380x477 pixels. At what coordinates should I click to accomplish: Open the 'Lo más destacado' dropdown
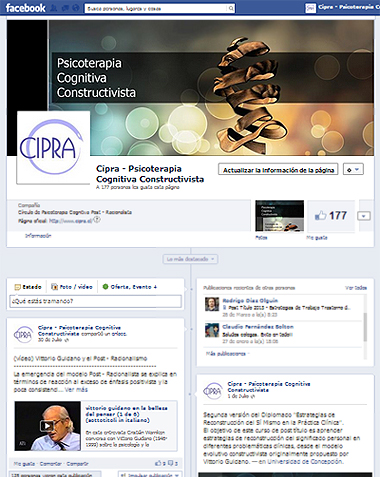(x=190, y=259)
